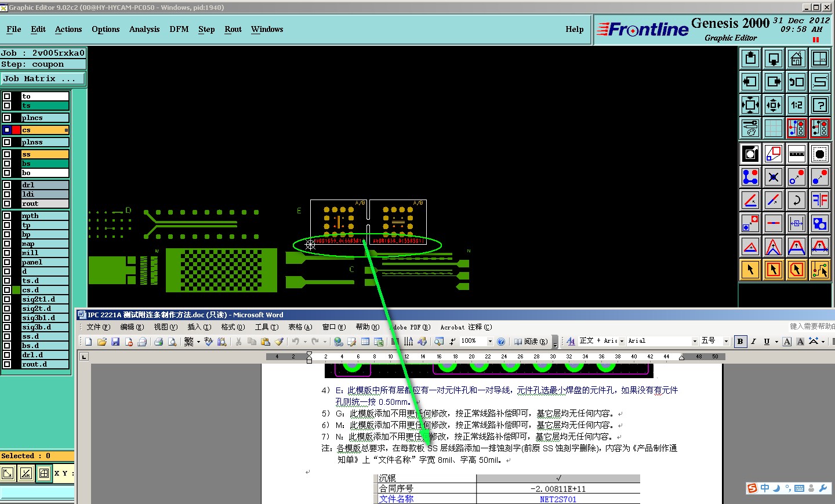Toggle checkbox for layer 'rout'
The width and height of the screenshot is (835, 504).
click(7, 204)
